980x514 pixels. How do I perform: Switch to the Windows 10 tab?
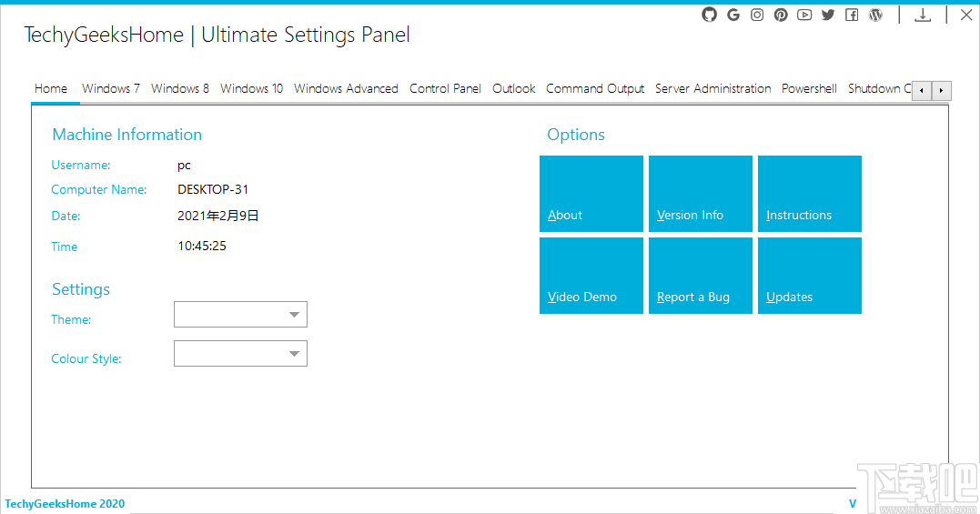(251, 88)
